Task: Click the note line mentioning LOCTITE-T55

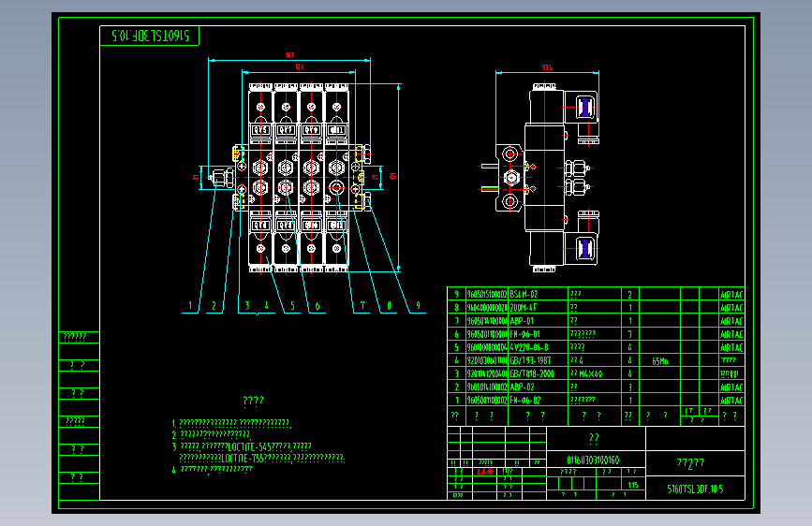Action: pyautogui.click(x=261, y=459)
